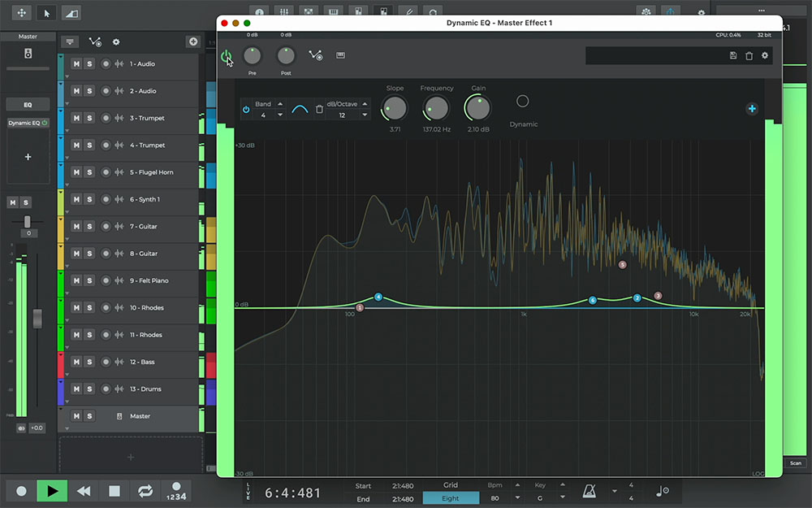Image resolution: width=812 pixels, height=508 pixels.
Task: Click the add band plus icon
Action: pos(752,109)
